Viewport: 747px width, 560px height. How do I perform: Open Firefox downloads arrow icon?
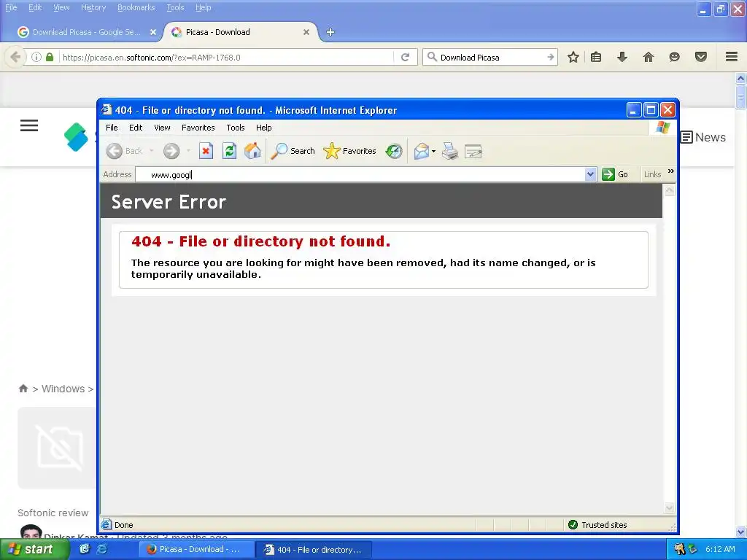622,57
